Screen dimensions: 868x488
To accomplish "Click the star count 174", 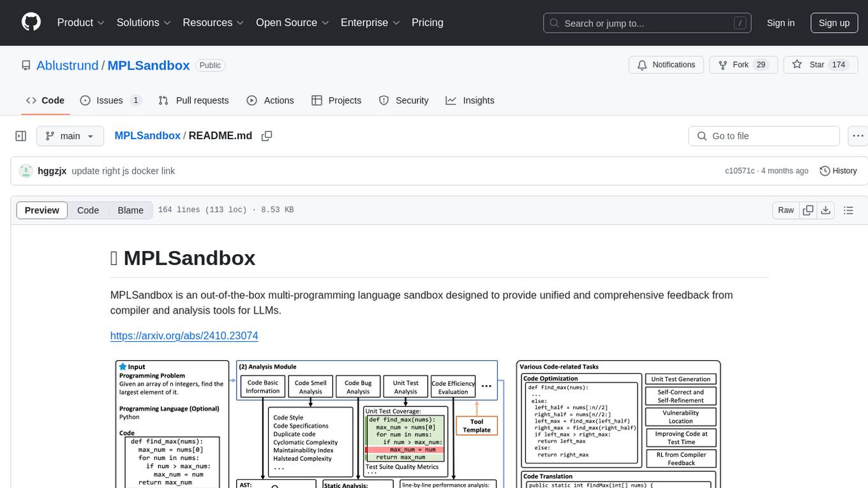I will tap(839, 65).
